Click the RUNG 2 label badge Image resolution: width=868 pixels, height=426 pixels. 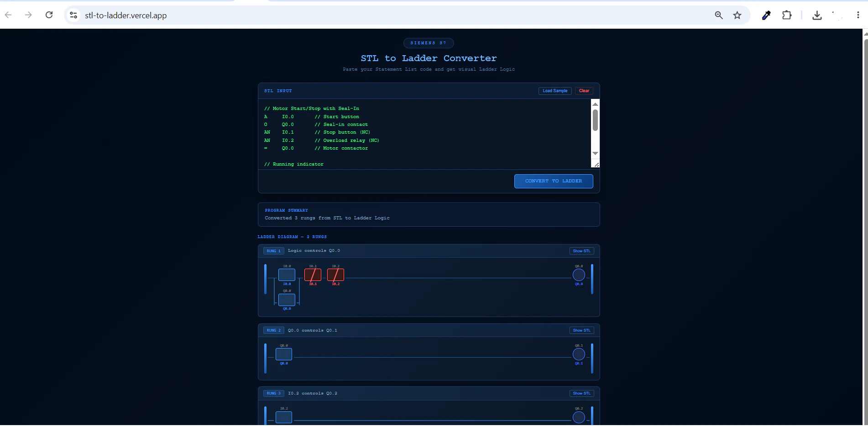(x=274, y=330)
